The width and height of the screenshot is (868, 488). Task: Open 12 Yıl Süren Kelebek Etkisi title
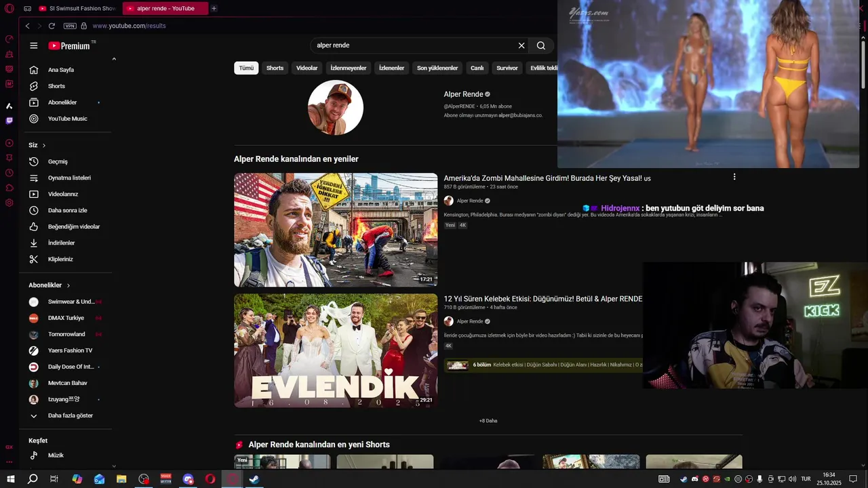click(543, 299)
